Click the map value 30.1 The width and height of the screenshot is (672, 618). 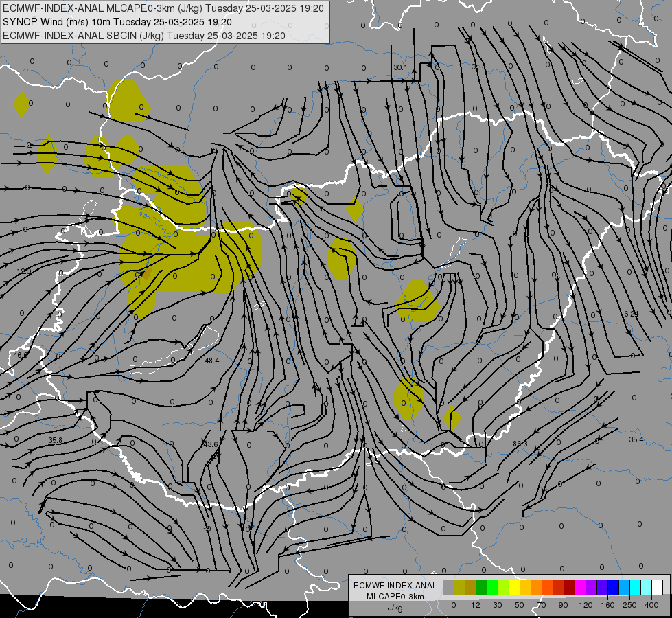[x=400, y=67]
